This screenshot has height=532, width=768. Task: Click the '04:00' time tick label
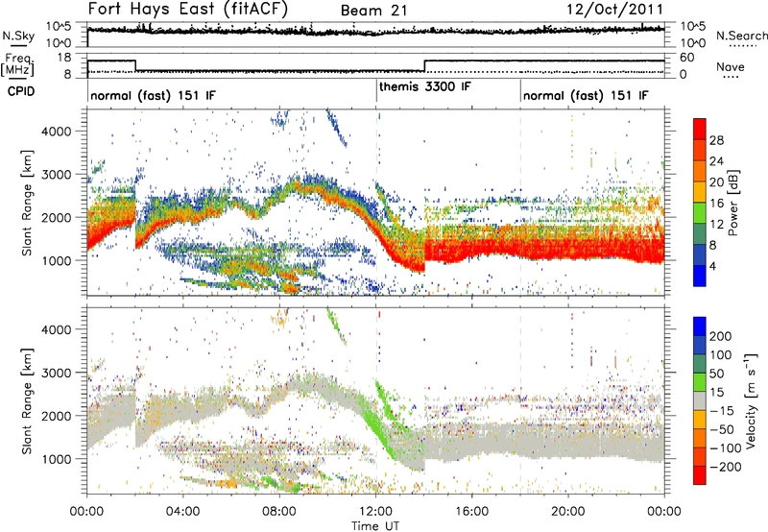(x=183, y=511)
